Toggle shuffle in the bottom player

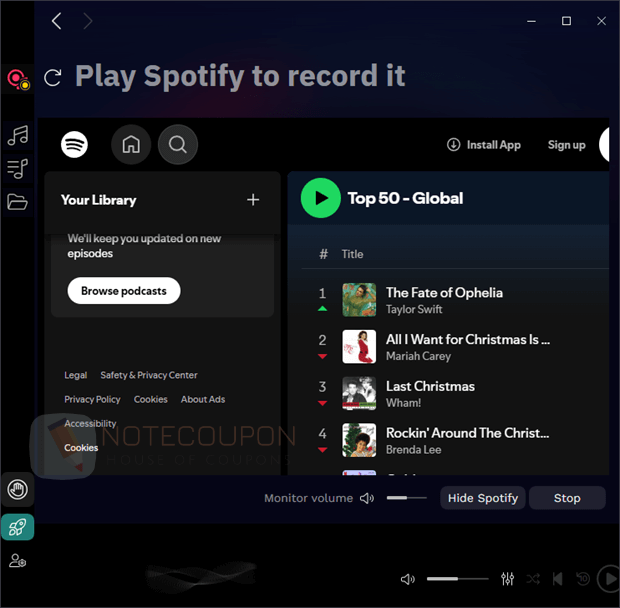click(x=533, y=579)
